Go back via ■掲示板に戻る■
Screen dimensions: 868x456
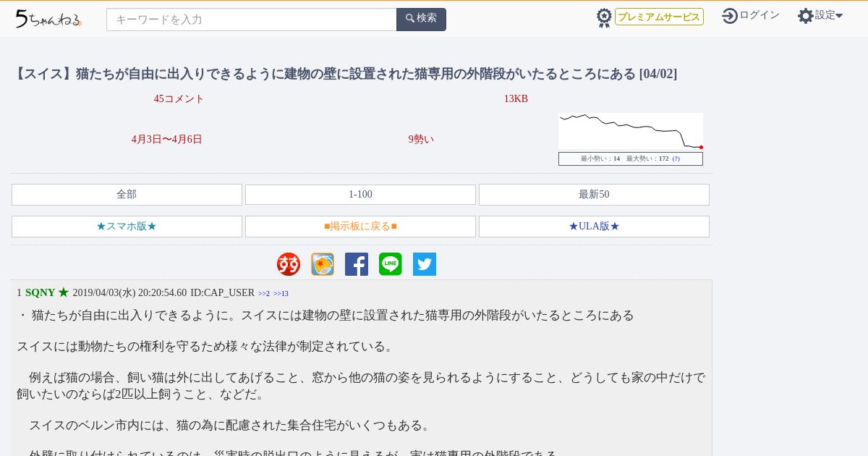click(x=360, y=227)
